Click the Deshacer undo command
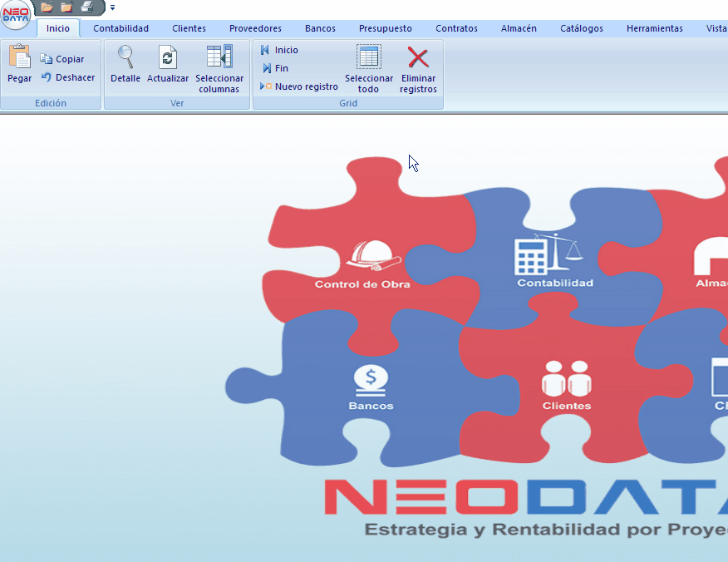Screen dimensions: 728x562 coord(68,77)
